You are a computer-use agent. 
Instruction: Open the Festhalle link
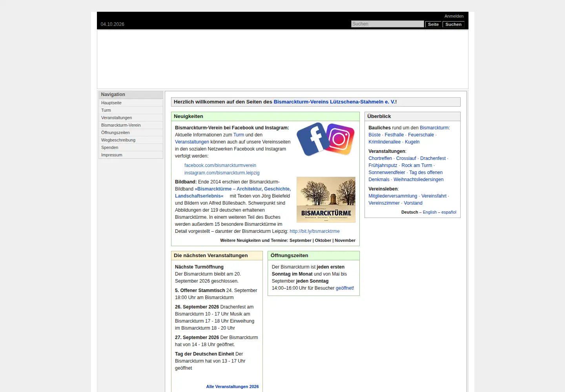(x=394, y=135)
